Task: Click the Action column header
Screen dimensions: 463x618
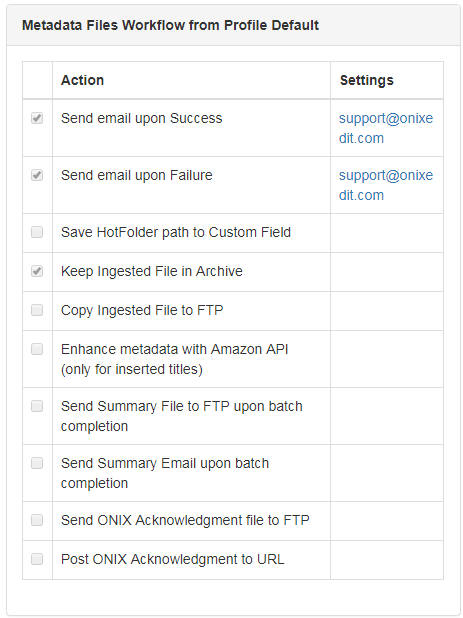Action: (x=82, y=80)
